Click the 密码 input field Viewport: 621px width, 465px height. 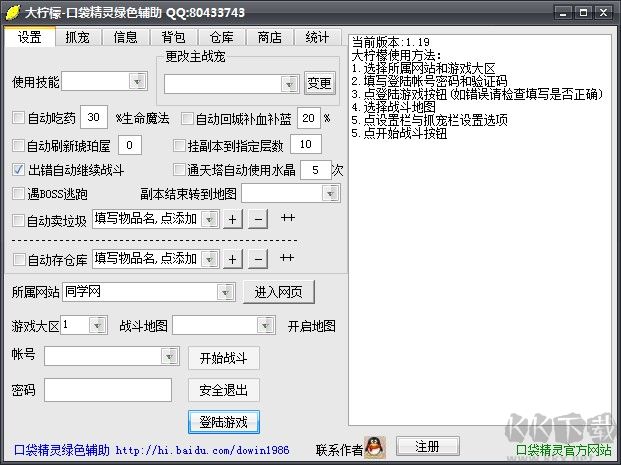pyautogui.click(x=108, y=390)
